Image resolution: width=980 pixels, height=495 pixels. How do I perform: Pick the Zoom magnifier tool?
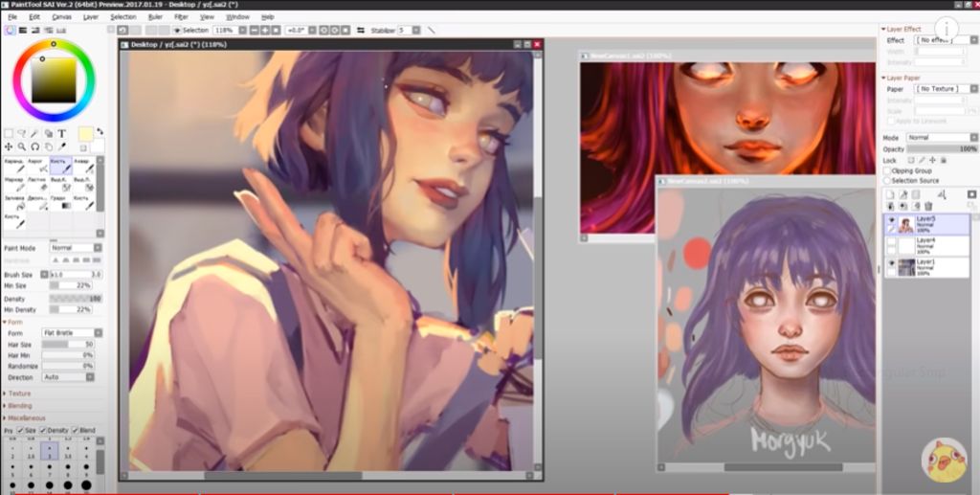click(22, 147)
